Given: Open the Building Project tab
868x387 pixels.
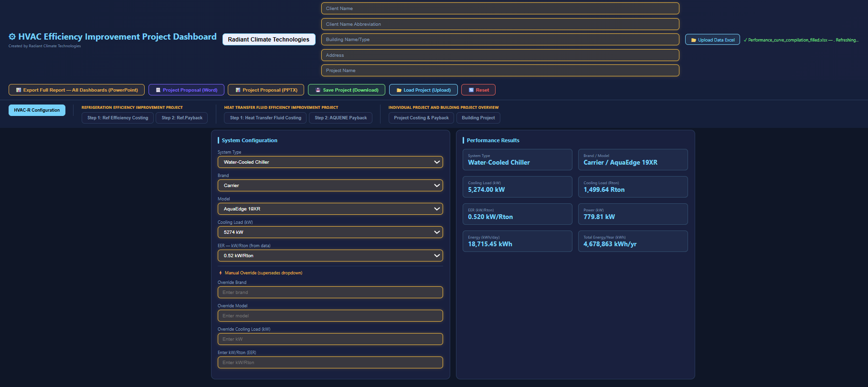Looking at the screenshot, I should 478,118.
